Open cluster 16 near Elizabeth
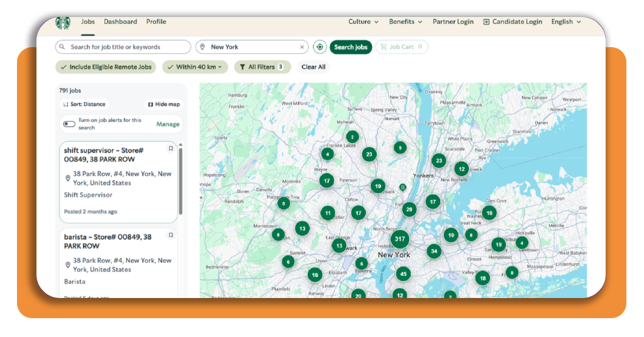This screenshot has height=337, width=644. click(x=314, y=275)
